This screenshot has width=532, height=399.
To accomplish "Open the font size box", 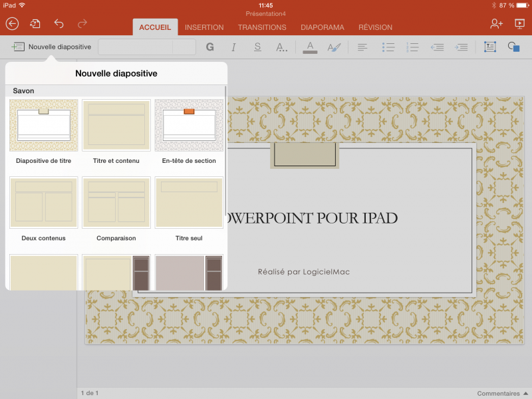I will click(184, 47).
